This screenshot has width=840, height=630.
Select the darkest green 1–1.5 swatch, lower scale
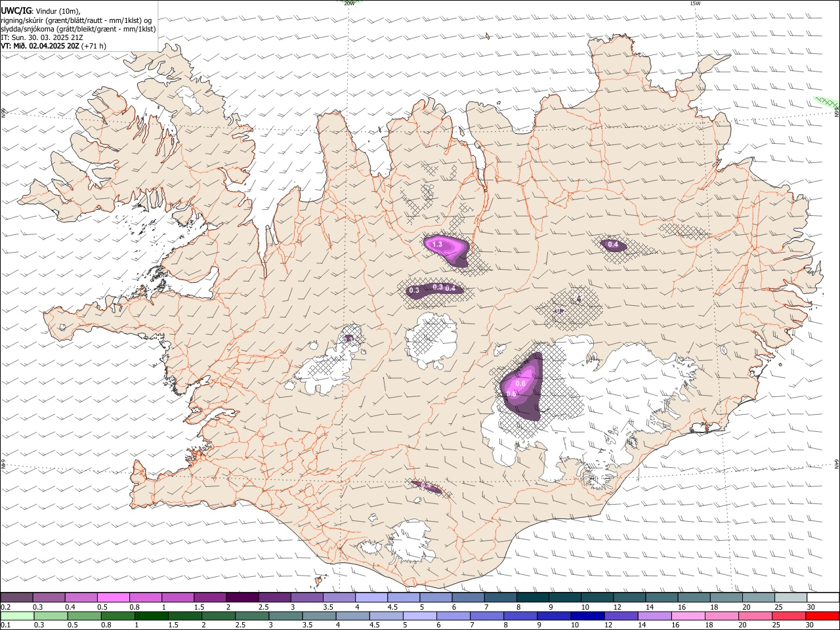(x=151, y=616)
